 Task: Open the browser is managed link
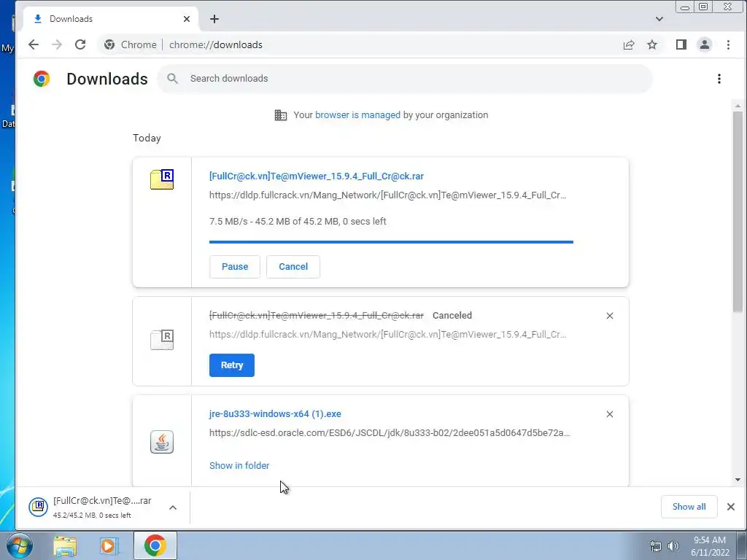point(357,115)
